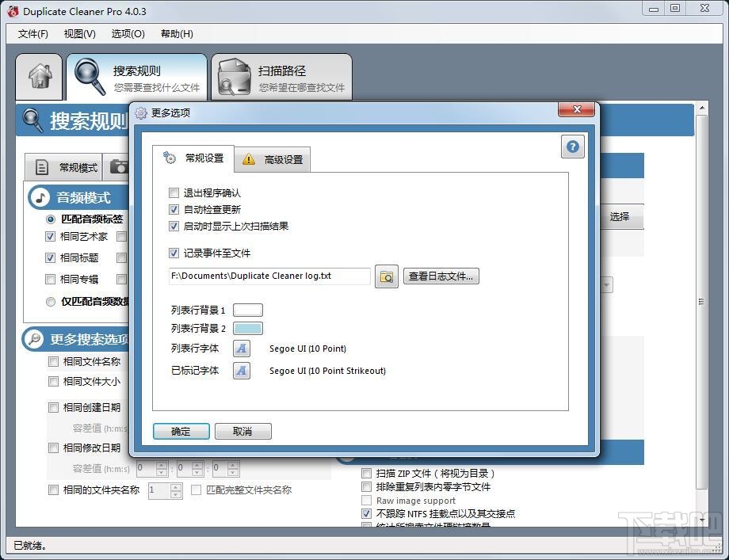Click the help question mark icon
This screenshot has height=560, width=729.
click(x=572, y=147)
